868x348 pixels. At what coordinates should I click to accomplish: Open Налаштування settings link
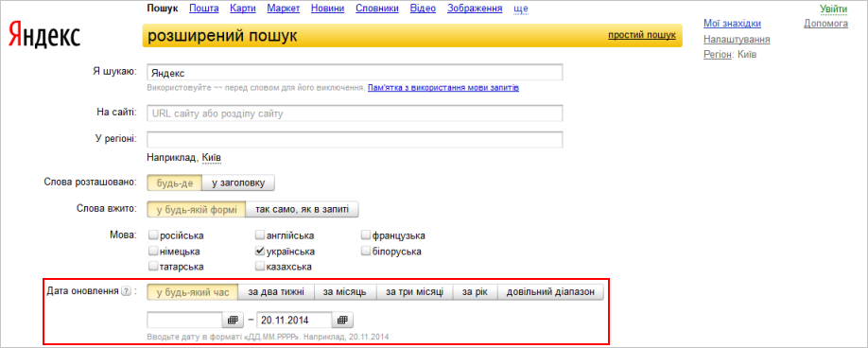(737, 40)
